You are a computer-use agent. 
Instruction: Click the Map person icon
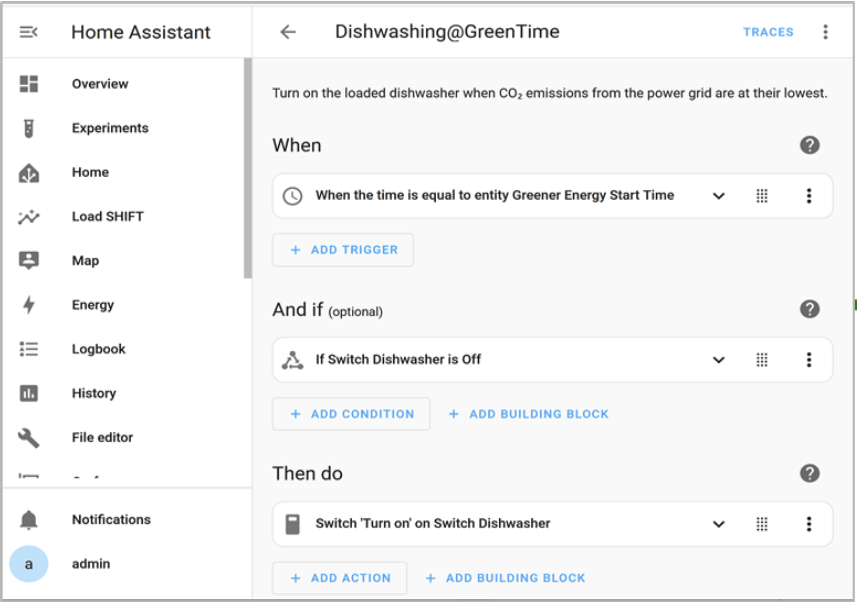point(29,261)
